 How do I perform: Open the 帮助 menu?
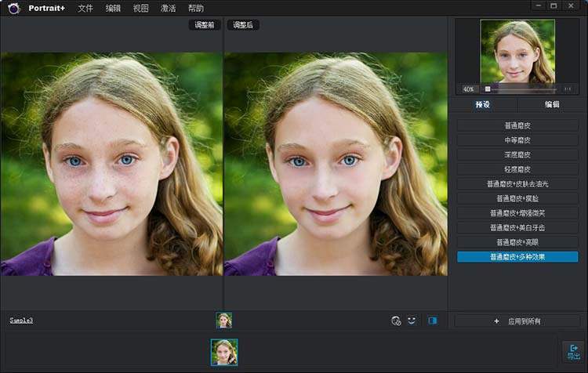click(195, 8)
